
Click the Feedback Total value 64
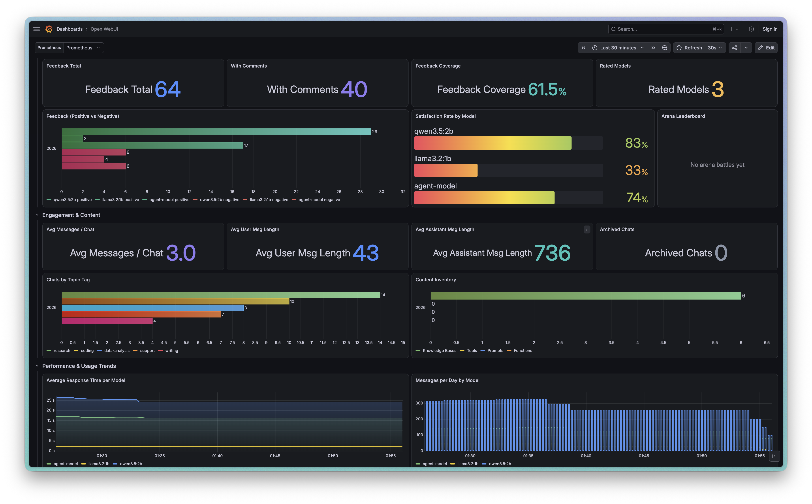(168, 89)
